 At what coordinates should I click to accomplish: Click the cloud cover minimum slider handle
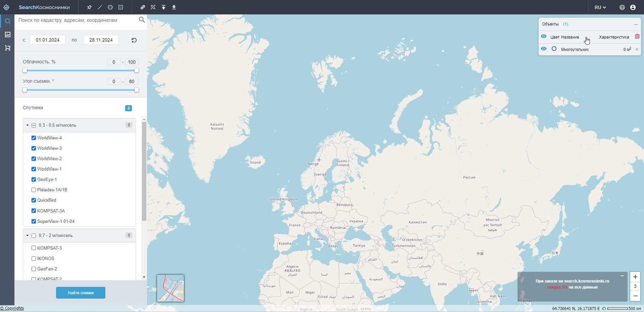pyautogui.click(x=25, y=70)
